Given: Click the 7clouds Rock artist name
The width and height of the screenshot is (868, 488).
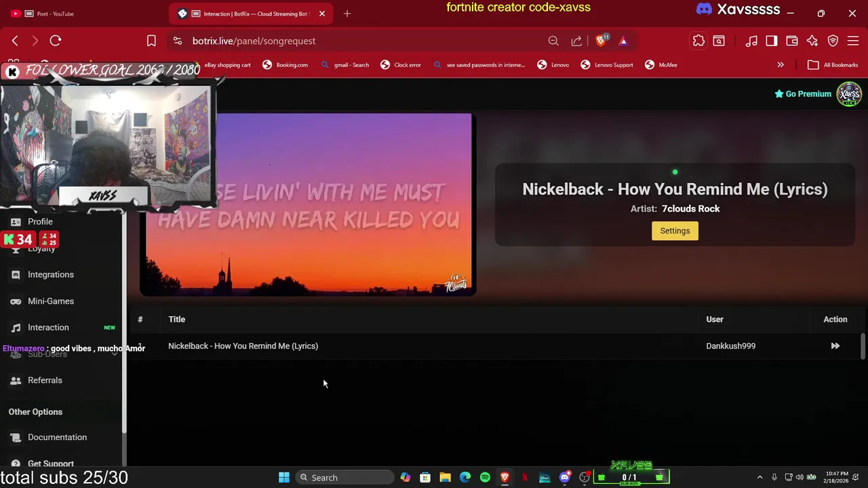Looking at the screenshot, I should [x=690, y=209].
